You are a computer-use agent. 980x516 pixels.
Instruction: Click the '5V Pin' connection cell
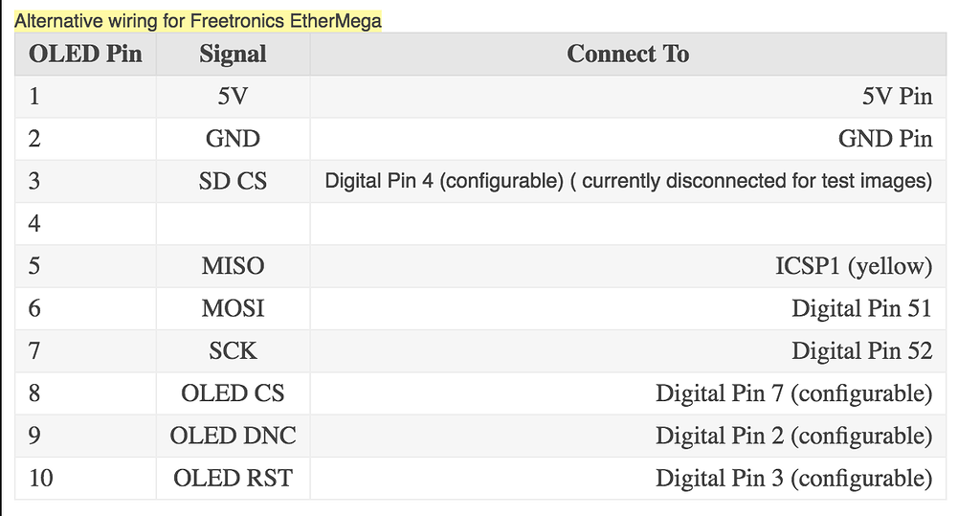[896, 97]
